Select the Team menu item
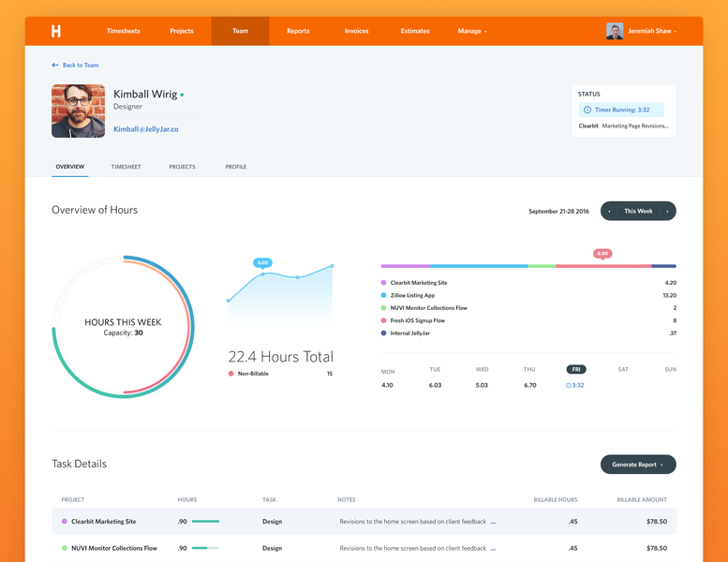 pos(240,31)
